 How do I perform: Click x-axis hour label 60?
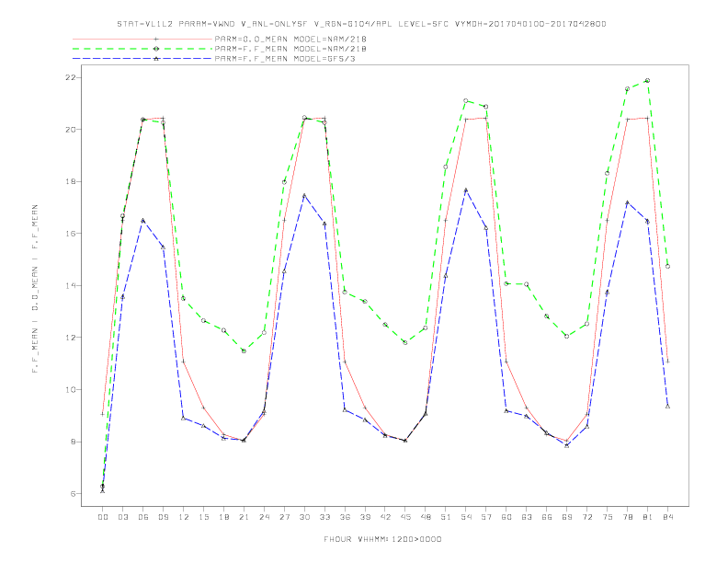click(x=506, y=517)
